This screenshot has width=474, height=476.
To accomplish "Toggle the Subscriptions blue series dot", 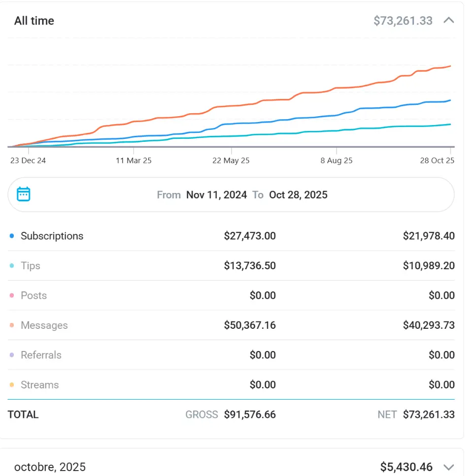I will 12,236.
